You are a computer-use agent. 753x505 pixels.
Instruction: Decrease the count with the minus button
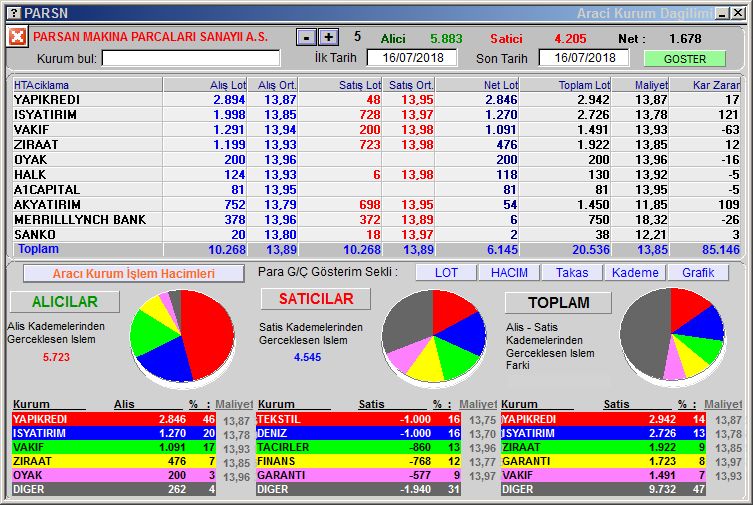click(x=306, y=37)
